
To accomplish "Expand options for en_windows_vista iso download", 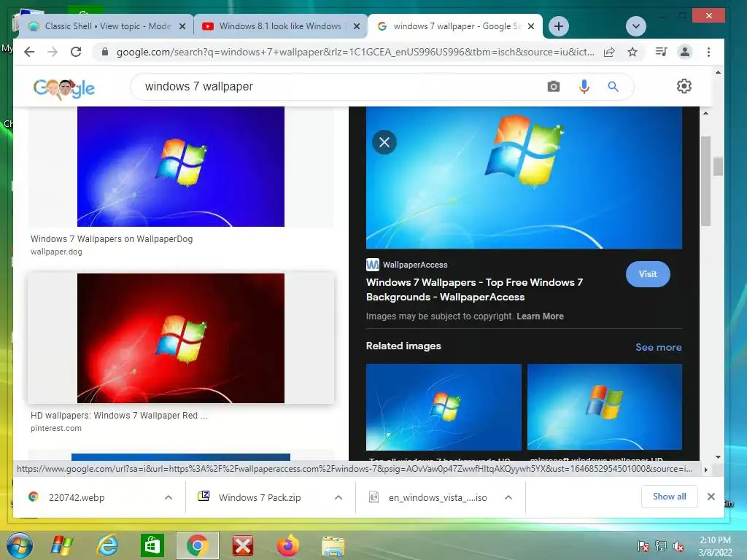I will (x=508, y=497).
